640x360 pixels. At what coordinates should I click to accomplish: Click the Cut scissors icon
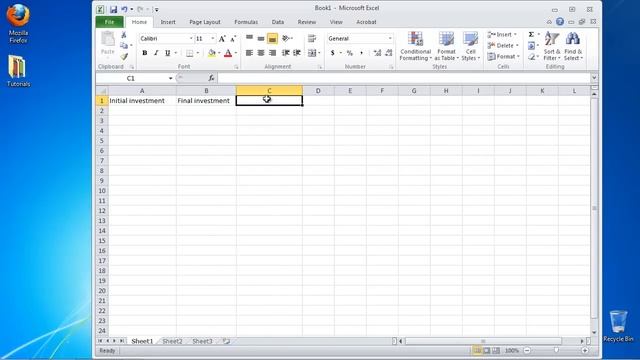tap(124, 35)
